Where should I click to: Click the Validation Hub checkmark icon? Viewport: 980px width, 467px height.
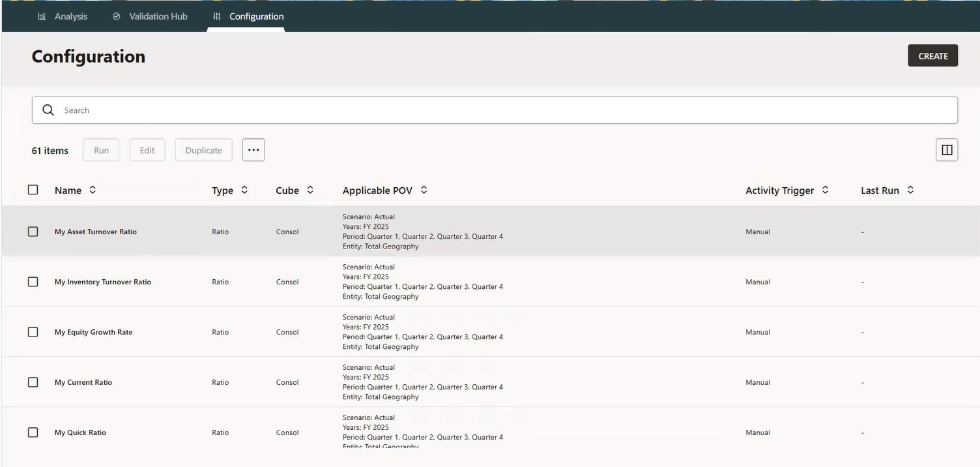[117, 16]
